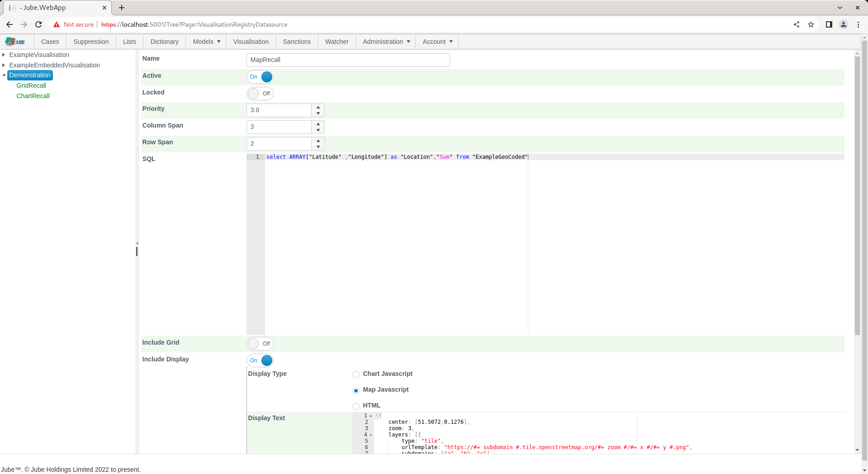Go forward with browser arrow

click(x=24, y=24)
